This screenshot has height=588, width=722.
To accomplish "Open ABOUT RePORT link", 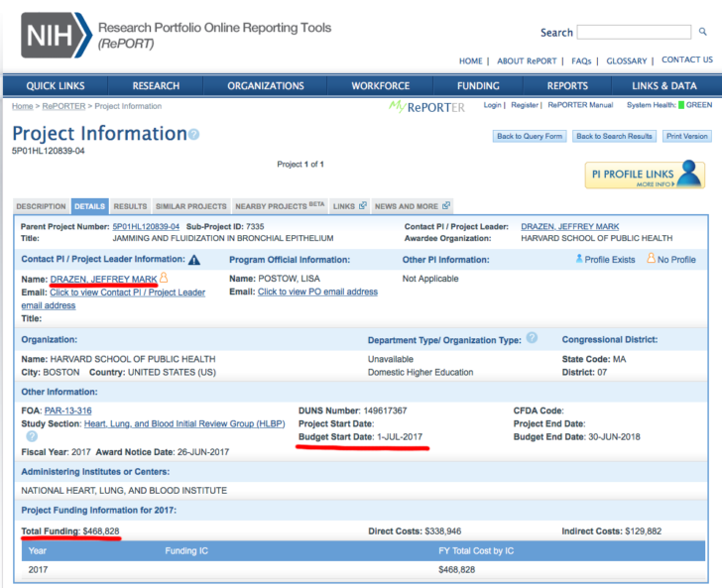I will coord(527,61).
